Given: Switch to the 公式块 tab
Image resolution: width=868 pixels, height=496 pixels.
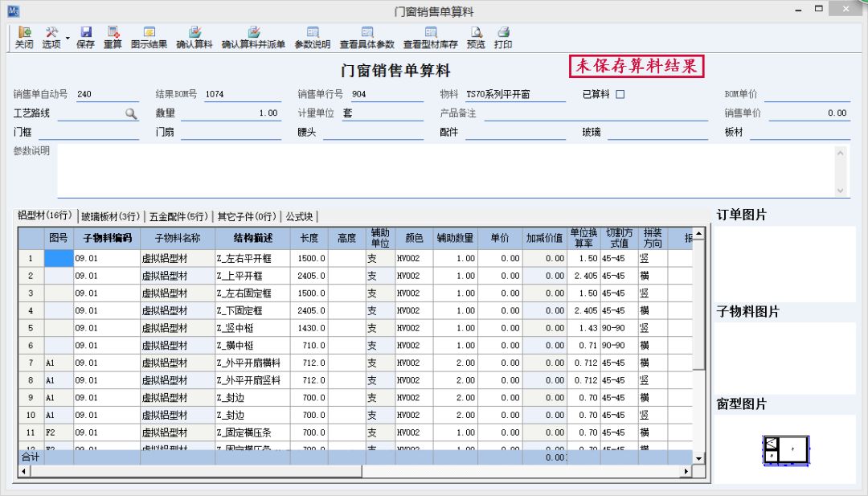Looking at the screenshot, I should [299, 215].
